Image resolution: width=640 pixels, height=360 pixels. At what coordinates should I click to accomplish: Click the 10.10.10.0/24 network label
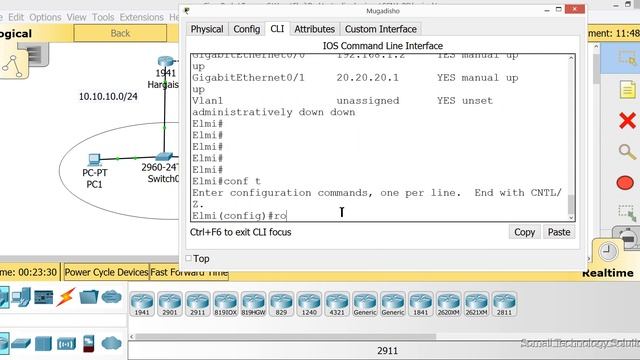pos(108,97)
